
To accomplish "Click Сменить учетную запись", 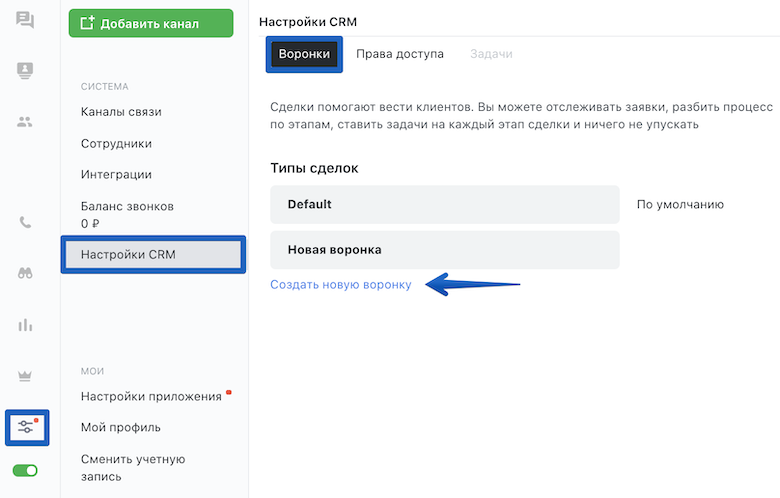I will 133,468.
